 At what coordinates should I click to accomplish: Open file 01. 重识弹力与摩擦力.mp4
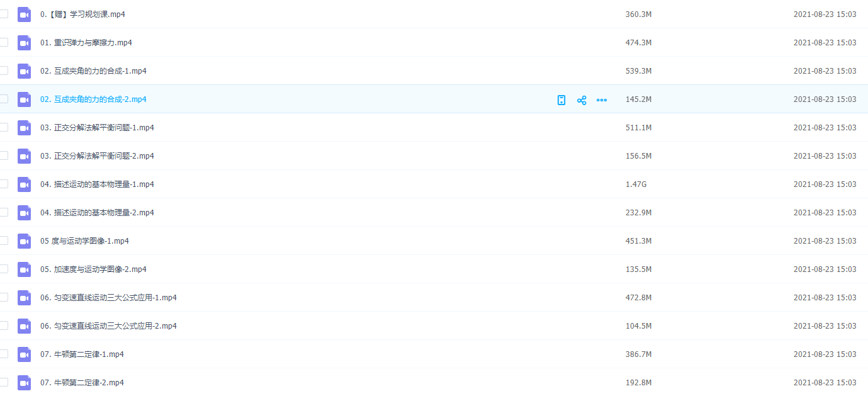[x=86, y=43]
